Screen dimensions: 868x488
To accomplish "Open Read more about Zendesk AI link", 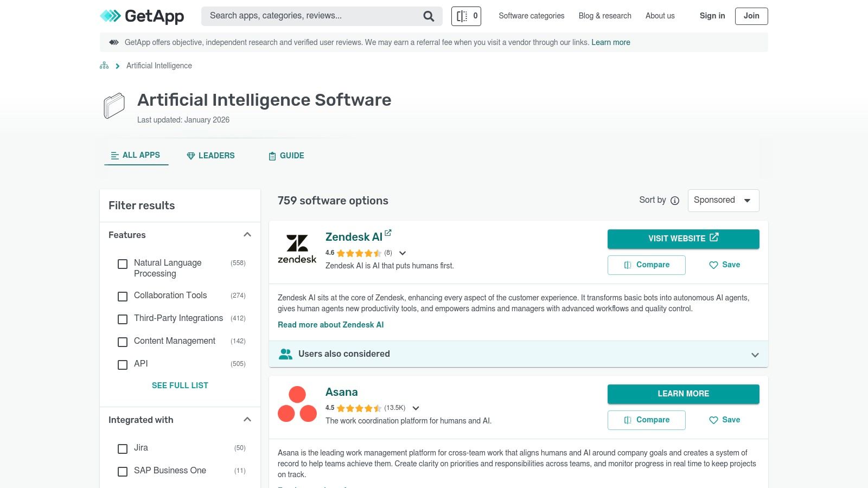I will click(330, 325).
